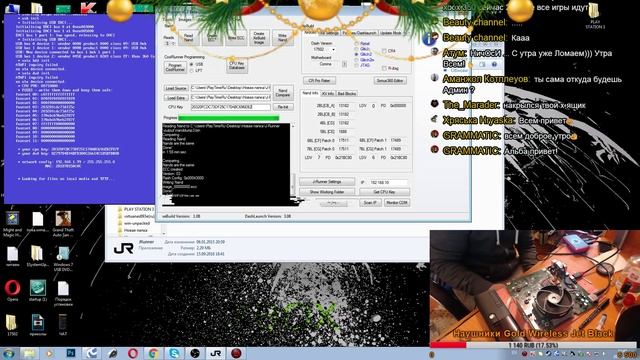Image resolution: width=640 pixels, height=360 pixels.
Task: Open the 17502 folder on the desktop
Action: pos(12,325)
